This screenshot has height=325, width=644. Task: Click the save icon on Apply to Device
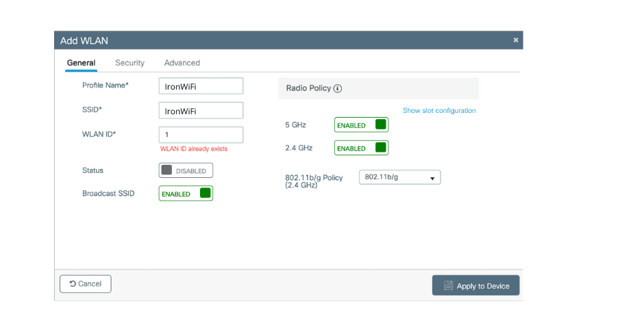point(448,286)
